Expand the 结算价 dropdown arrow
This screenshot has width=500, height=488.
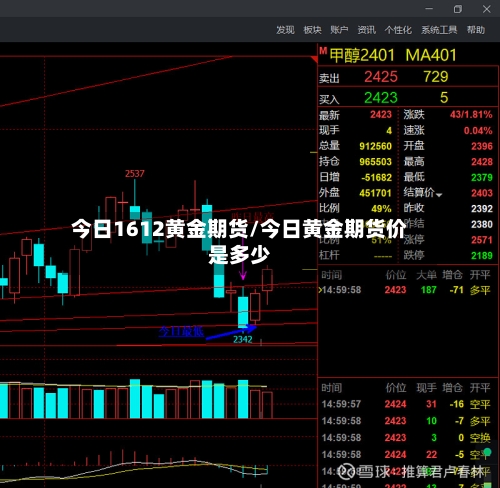[439, 195]
